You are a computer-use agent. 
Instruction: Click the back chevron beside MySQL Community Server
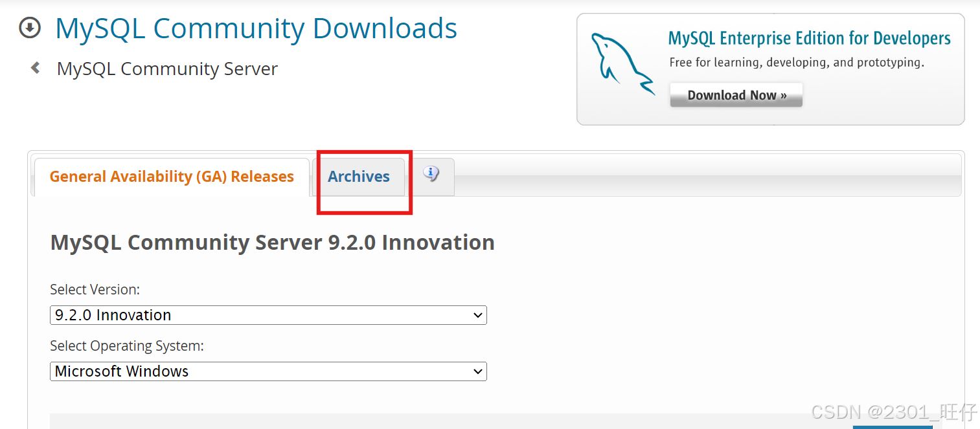pyautogui.click(x=36, y=68)
